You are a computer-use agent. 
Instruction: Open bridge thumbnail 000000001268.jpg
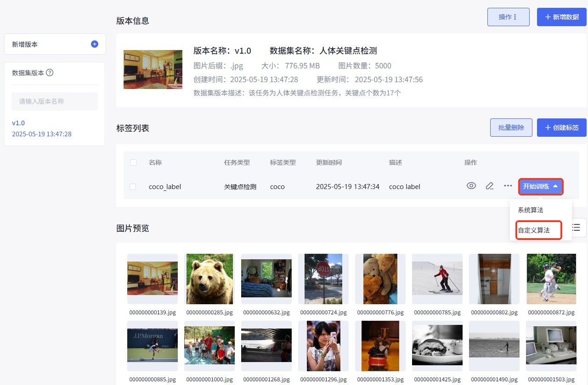(266, 346)
